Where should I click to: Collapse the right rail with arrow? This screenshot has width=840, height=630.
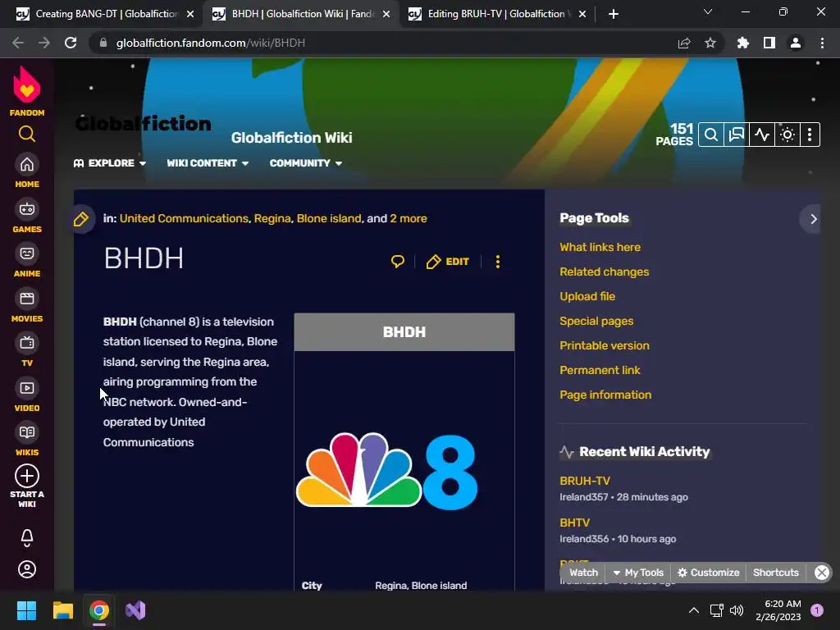pyautogui.click(x=813, y=218)
